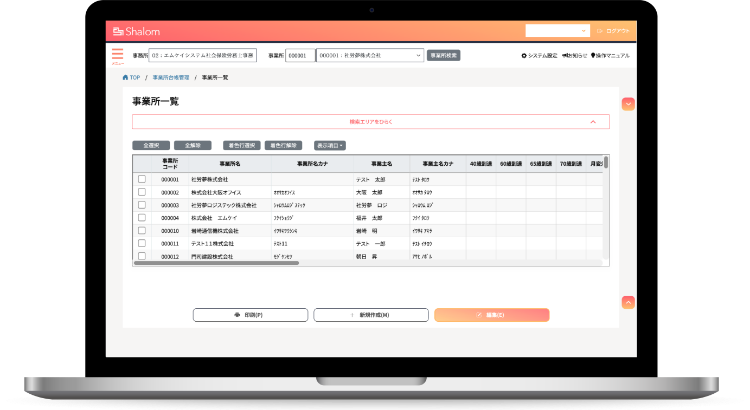Check the row 000003 checkbox
Image resolution: width=750 pixels, height=410 pixels.
142,205
